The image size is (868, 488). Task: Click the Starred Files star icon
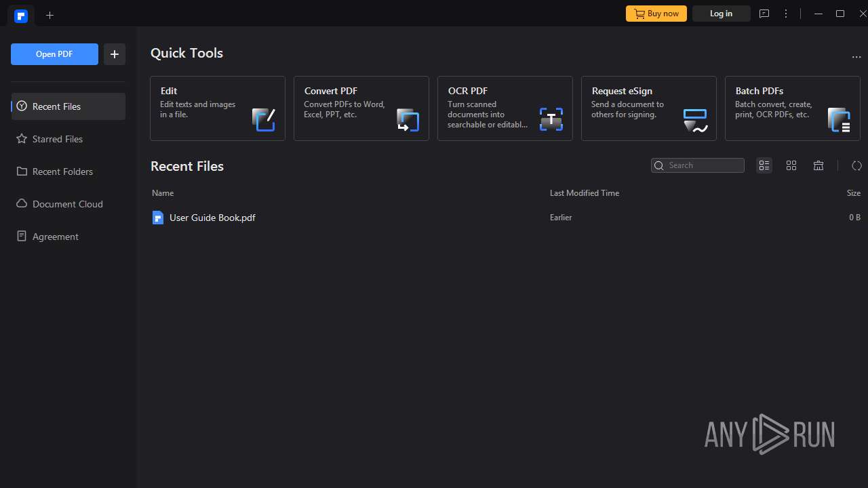(x=22, y=139)
